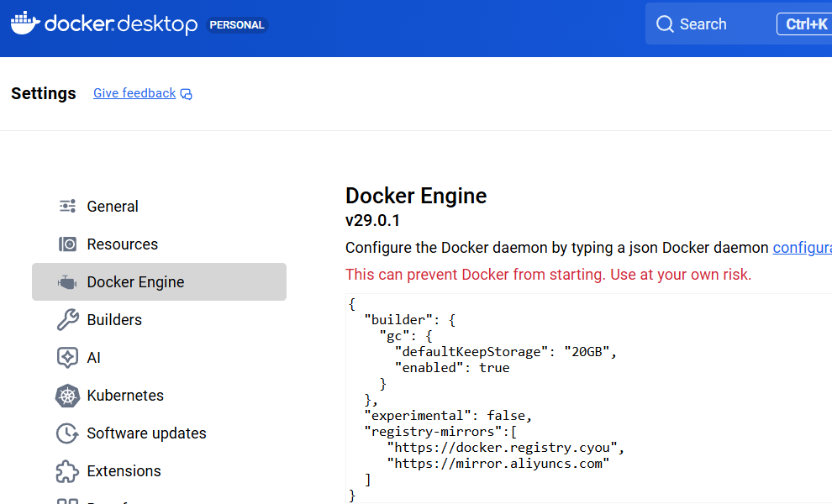The height and width of the screenshot is (504, 832).
Task: Click the Extensions puzzle piece icon
Action: (x=67, y=471)
